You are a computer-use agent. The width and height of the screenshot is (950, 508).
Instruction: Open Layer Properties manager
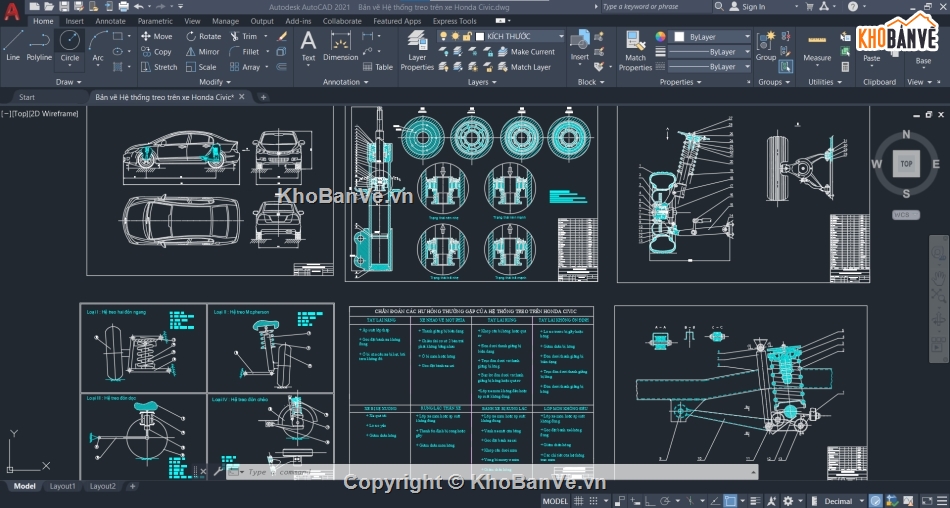[417, 51]
